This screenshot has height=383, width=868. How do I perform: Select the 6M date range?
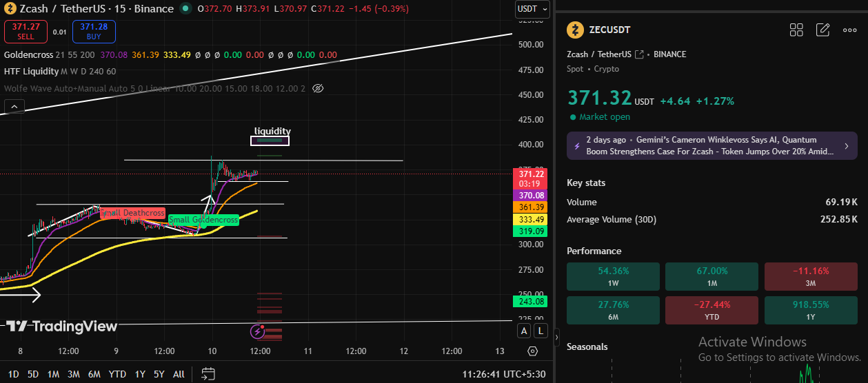tap(94, 374)
